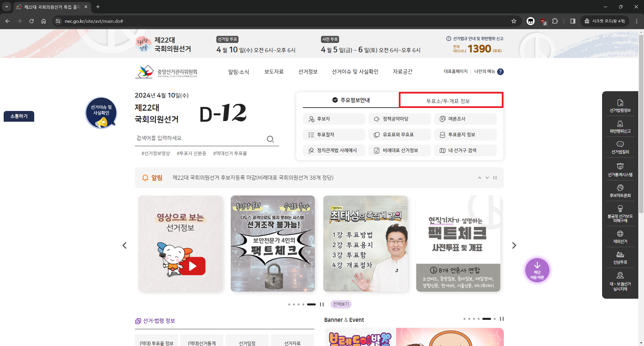The image size is (644, 346).
Task: Open the 후보자 info button
Action: coord(334,119)
